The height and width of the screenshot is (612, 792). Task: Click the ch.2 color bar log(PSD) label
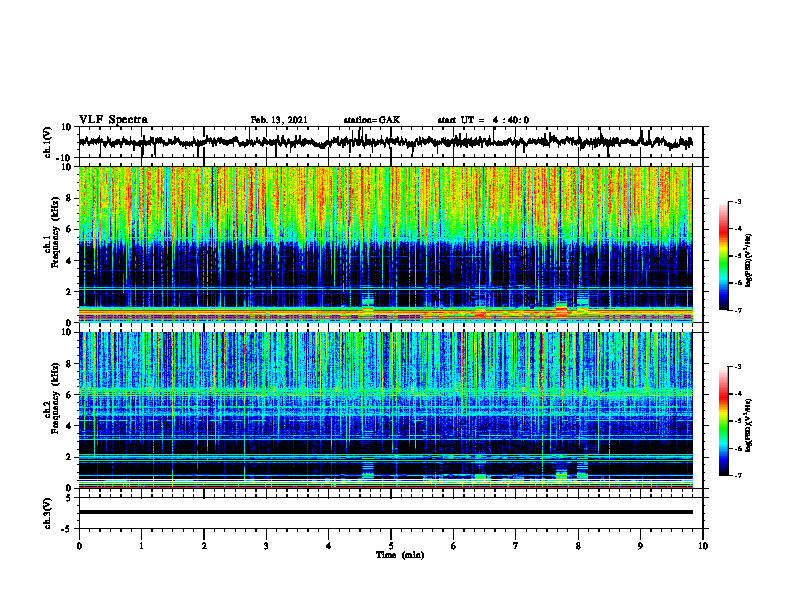click(749, 425)
